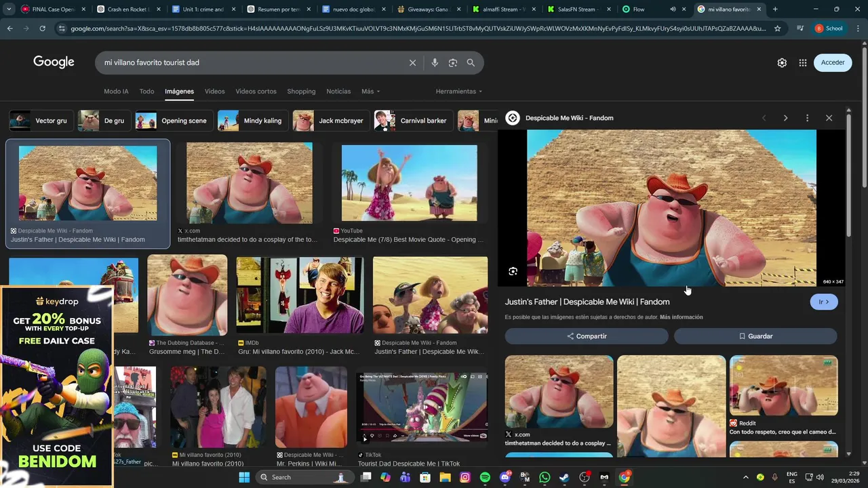Clear the search query with X icon
868x488 pixels.
click(x=412, y=62)
